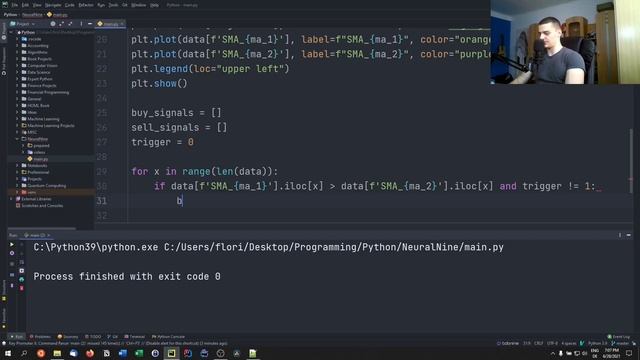Hide the Run panel with the minus icon
This screenshot has height=360, width=640.
click(x=629, y=235)
